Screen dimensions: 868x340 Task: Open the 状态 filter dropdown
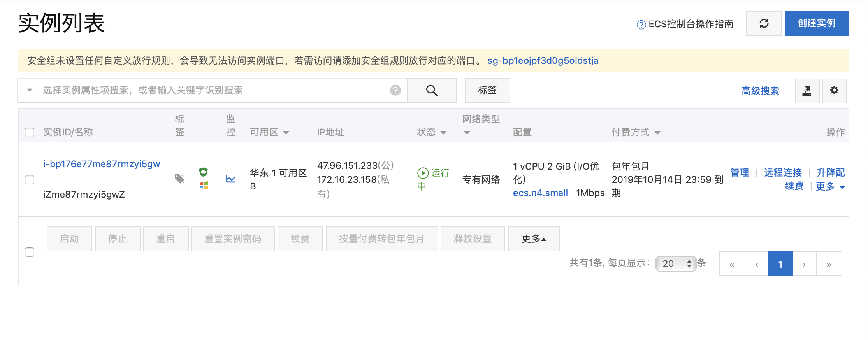[x=443, y=133]
